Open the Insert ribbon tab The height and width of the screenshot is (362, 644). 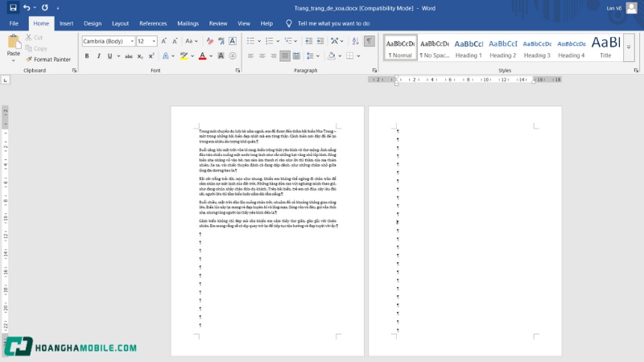click(x=66, y=23)
